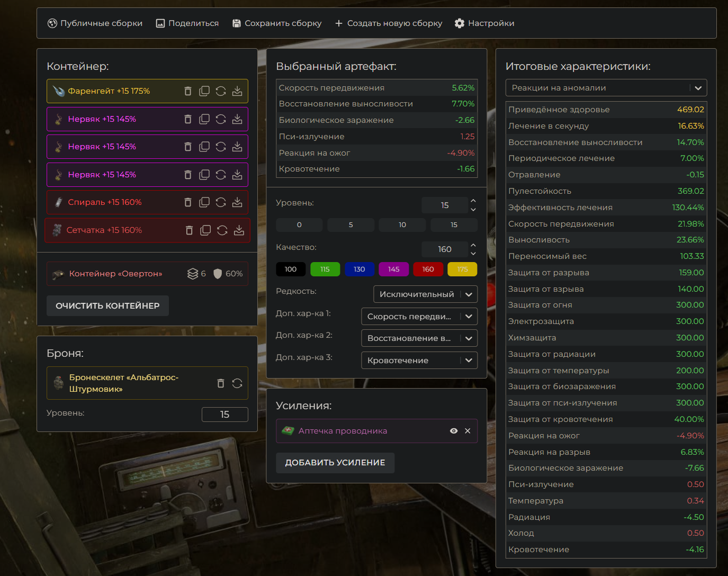728x576 pixels.
Task: Click the Спираль artifact thumbnail icon
Action: (59, 202)
